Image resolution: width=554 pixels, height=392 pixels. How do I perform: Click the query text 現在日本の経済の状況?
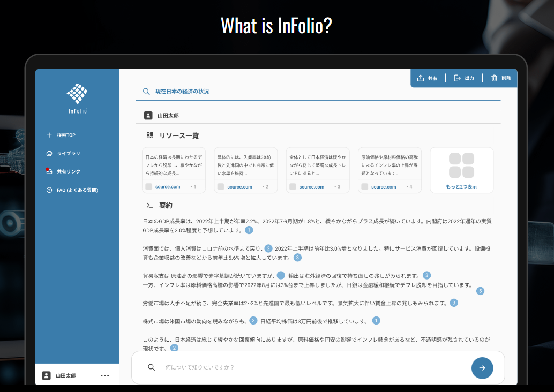click(182, 92)
